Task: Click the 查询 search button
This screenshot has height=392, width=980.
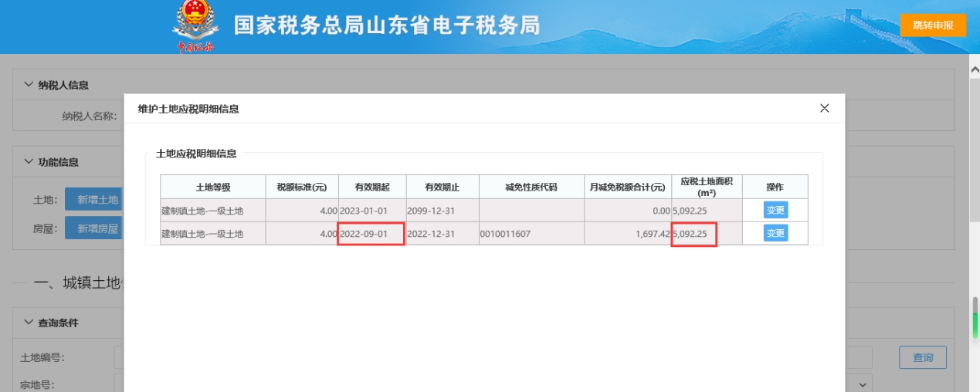Action: (922, 357)
